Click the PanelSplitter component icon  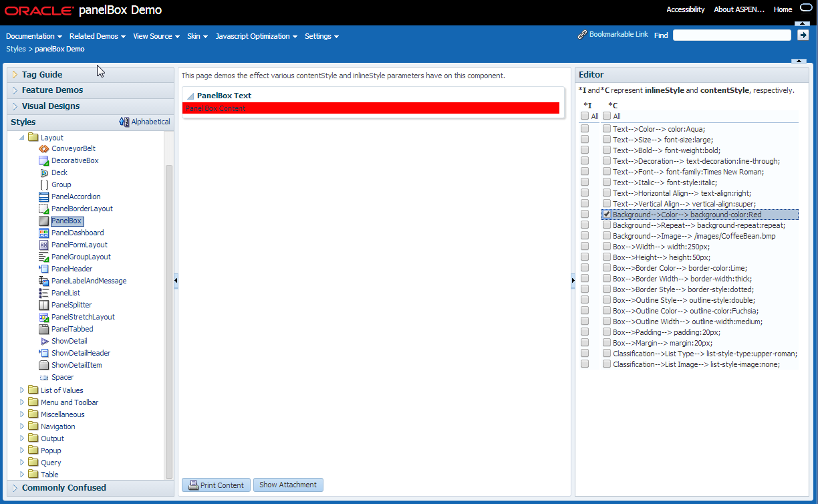point(44,305)
